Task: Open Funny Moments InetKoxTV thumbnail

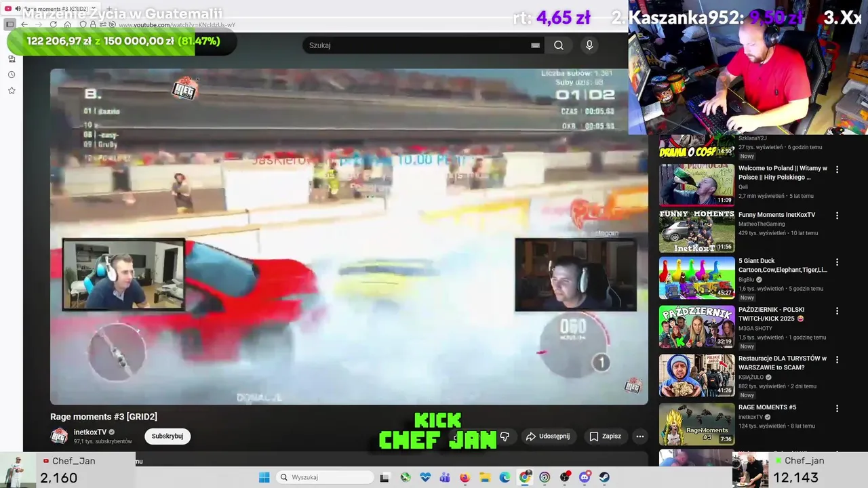Action: coord(697,231)
